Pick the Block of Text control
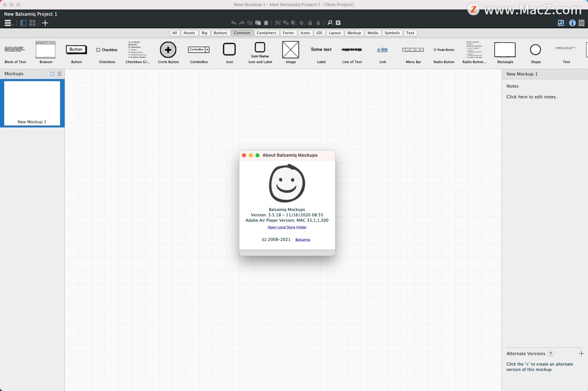Viewport: 588px width, 391px height. (15, 52)
